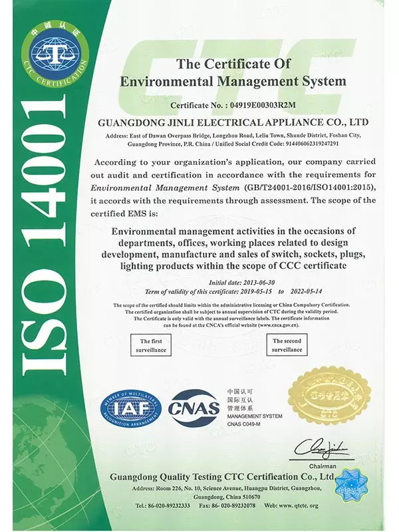Click the GB/T24001-2016/ISO14001:2015 standard text
The image size is (399, 532).
pos(309,188)
